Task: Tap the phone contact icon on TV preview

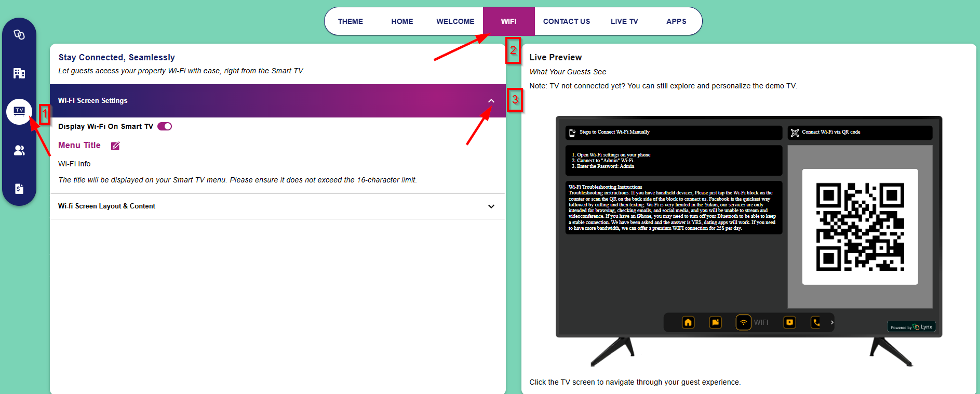Action: [816, 322]
